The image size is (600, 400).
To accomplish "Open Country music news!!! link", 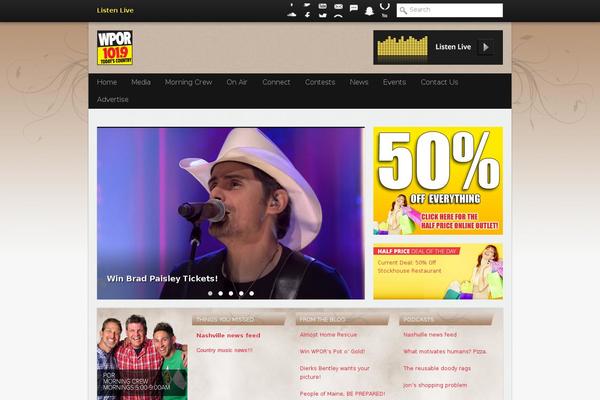I will point(224,350).
